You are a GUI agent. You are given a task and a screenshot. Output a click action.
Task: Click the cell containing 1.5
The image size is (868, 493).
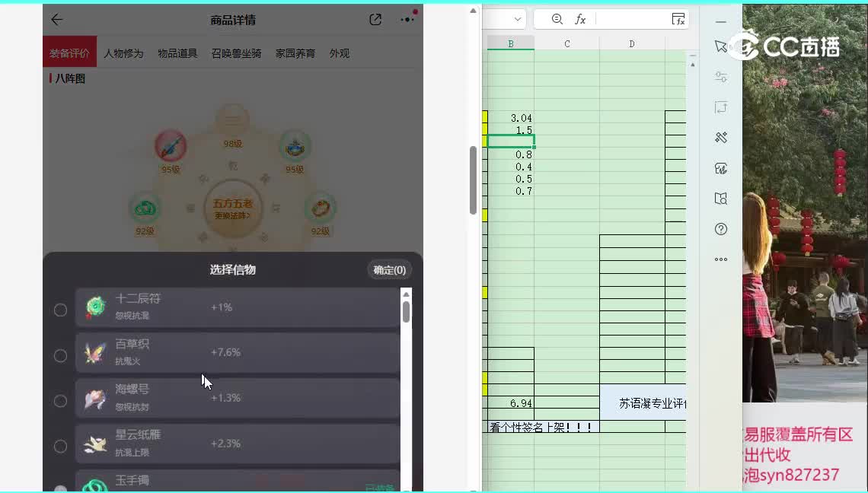coord(510,129)
